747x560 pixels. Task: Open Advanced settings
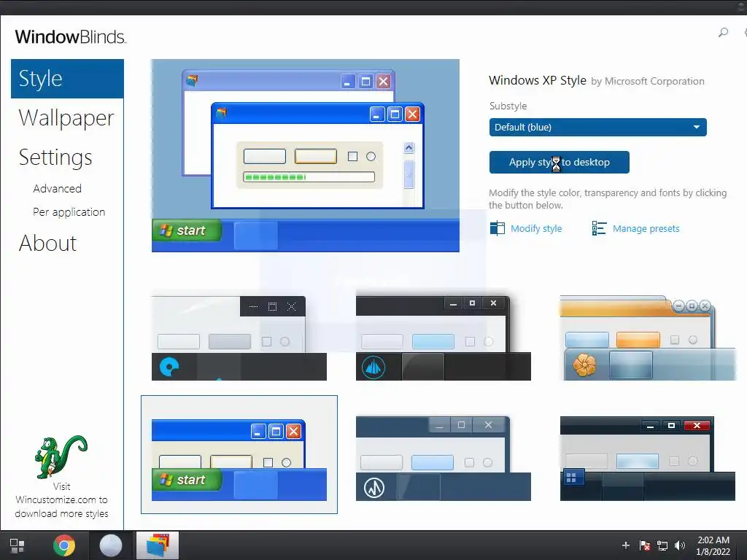(57, 189)
